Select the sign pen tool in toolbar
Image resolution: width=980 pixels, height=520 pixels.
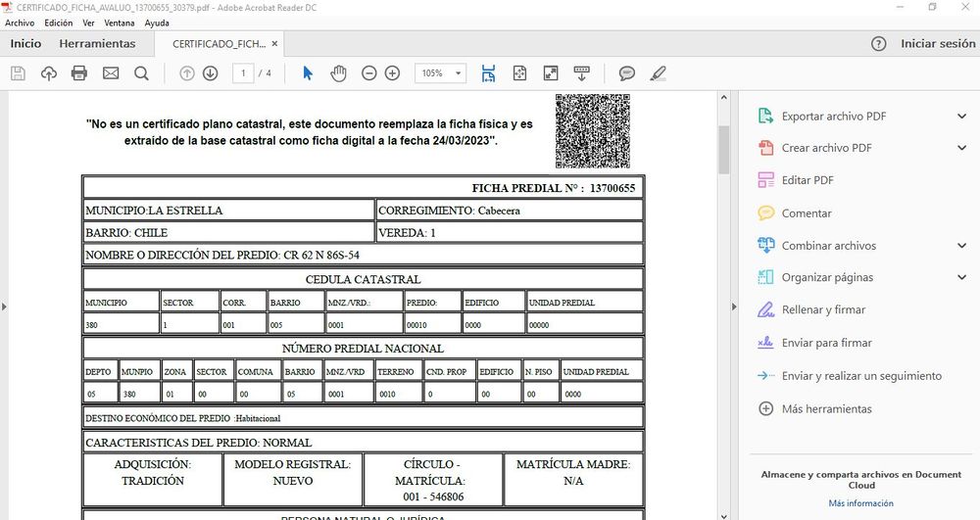coord(658,73)
